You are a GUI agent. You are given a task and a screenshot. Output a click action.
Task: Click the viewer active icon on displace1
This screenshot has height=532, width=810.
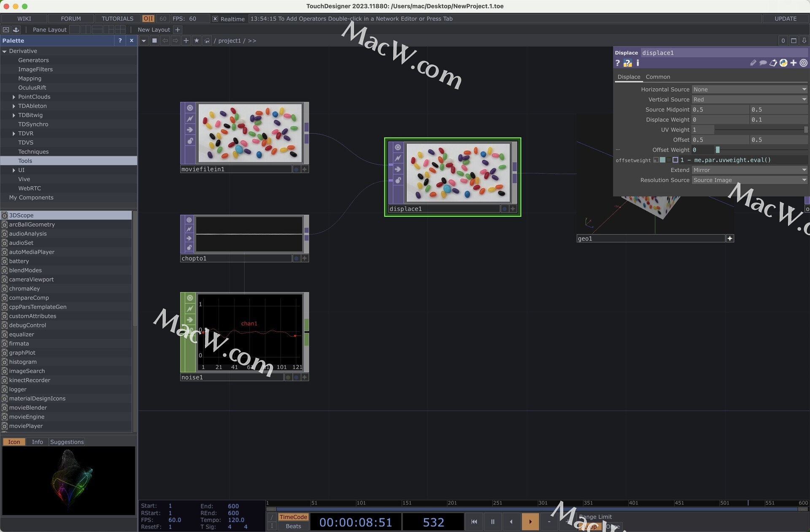397,147
